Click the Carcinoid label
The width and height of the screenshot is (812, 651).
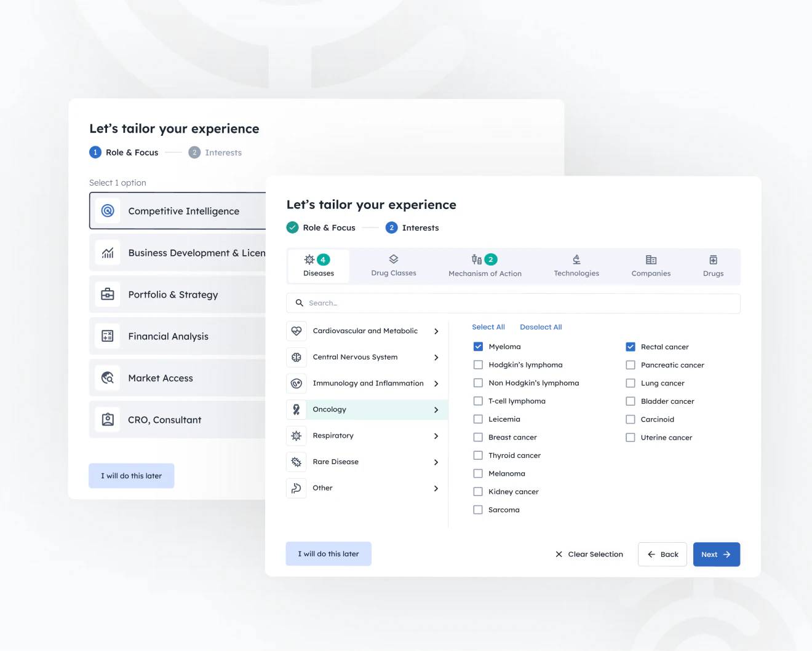tap(658, 419)
